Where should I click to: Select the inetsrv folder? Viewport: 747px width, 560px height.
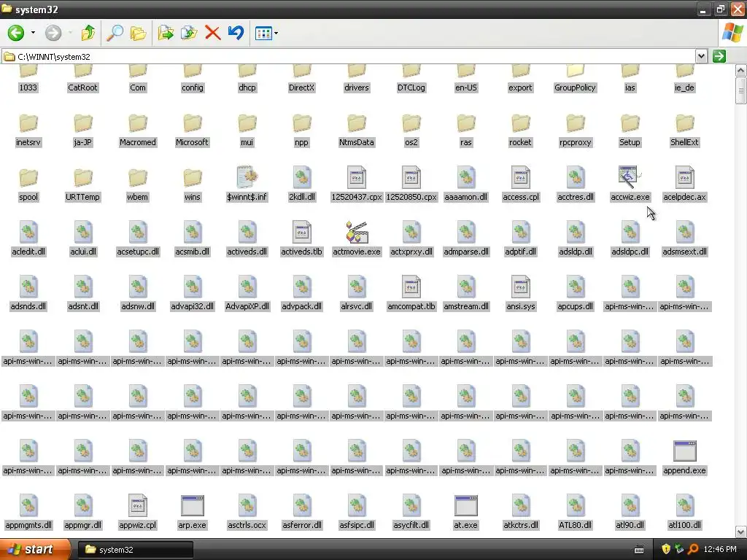[28, 130]
